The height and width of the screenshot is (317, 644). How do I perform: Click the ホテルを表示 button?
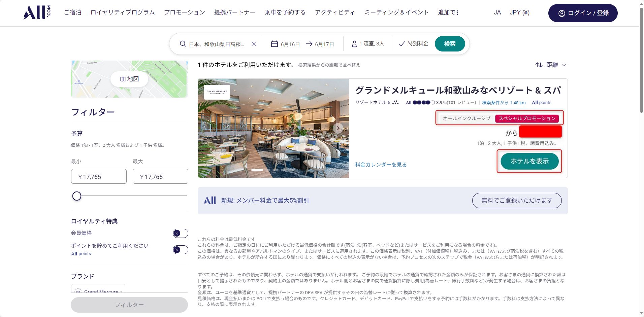tap(529, 161)
